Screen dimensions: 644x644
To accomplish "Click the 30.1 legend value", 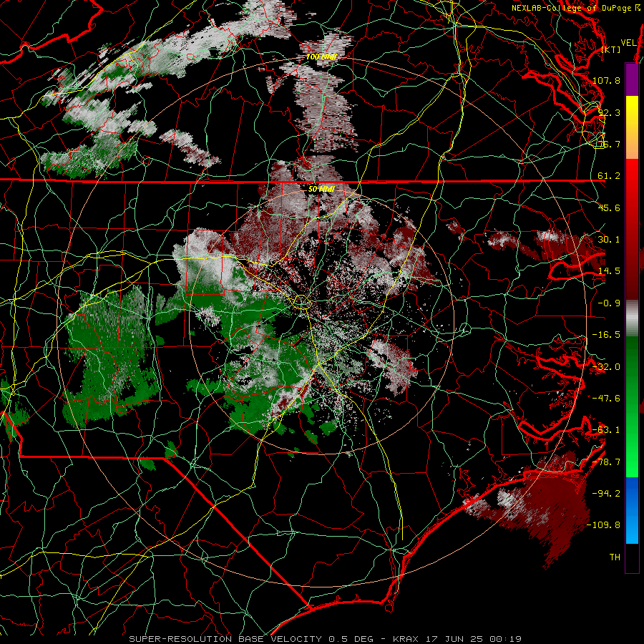I will [609, 240].
